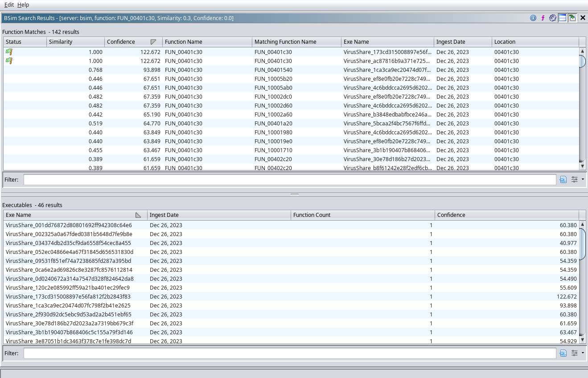The width and height of the screenshot is (588, 378).
Task: Click the applied flag in first match row
Action: coord(9,52)
